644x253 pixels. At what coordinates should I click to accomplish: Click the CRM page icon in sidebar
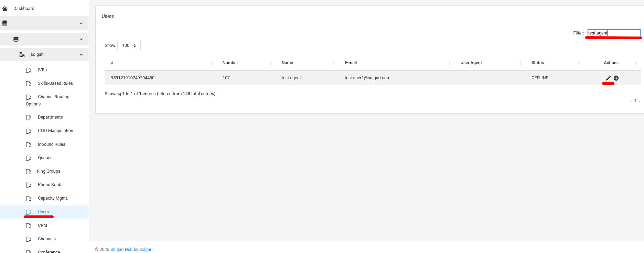(29, 226)
